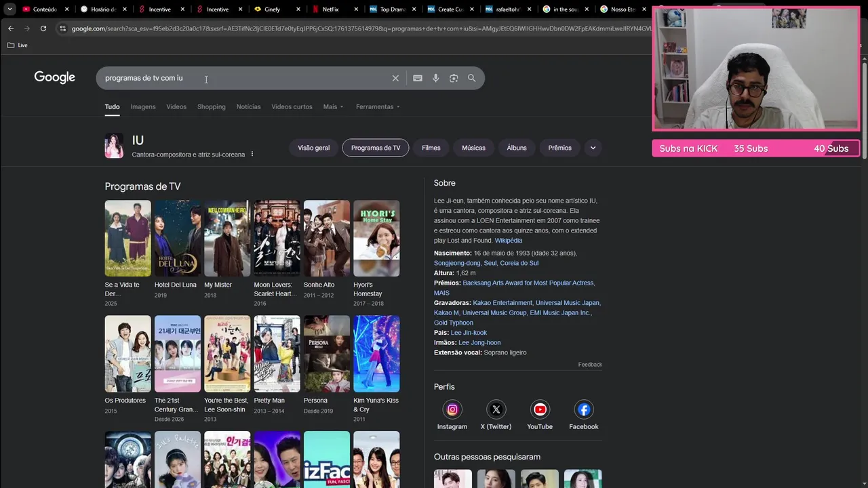
Task: Focus the Google search input field
Action: [244, 78]
